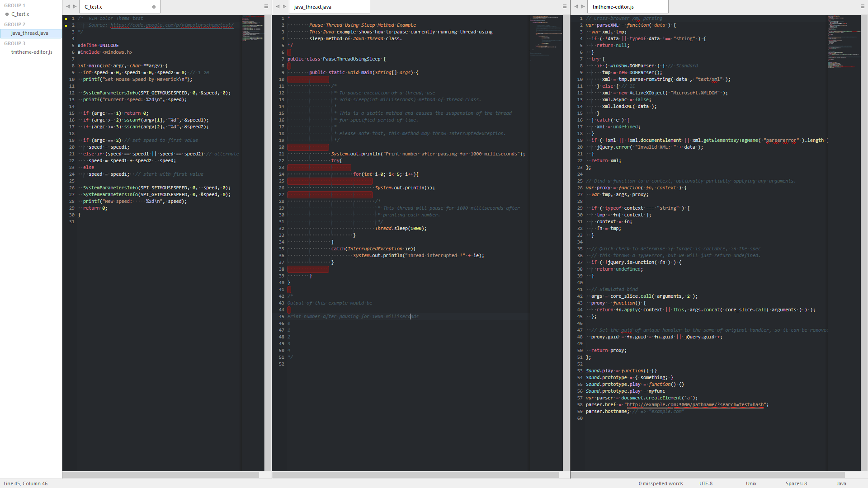This screenshot has height=488, width=868.
Task: Click the Spaces: 8 indentation setting
Action: [x=796, y=483]
